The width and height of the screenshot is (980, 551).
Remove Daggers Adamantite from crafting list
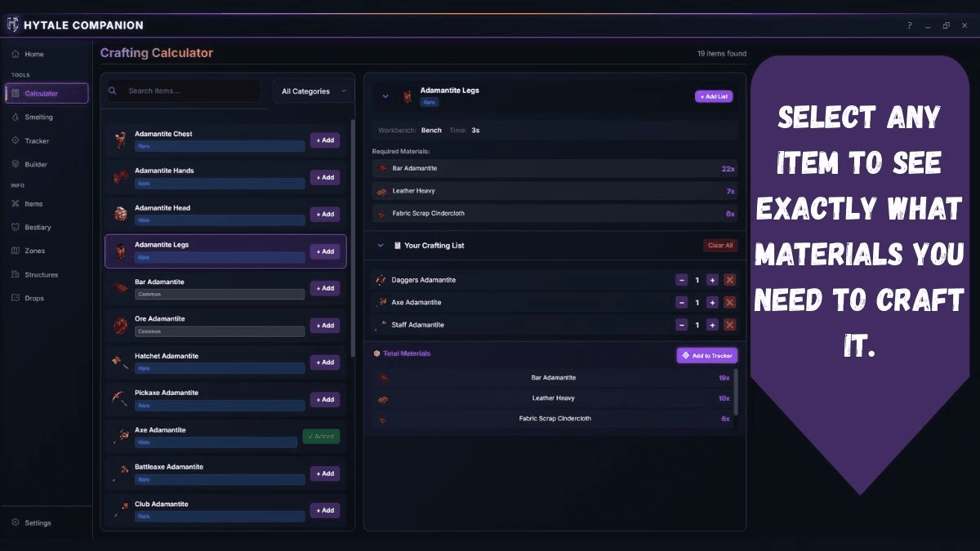tap(730, 280)
